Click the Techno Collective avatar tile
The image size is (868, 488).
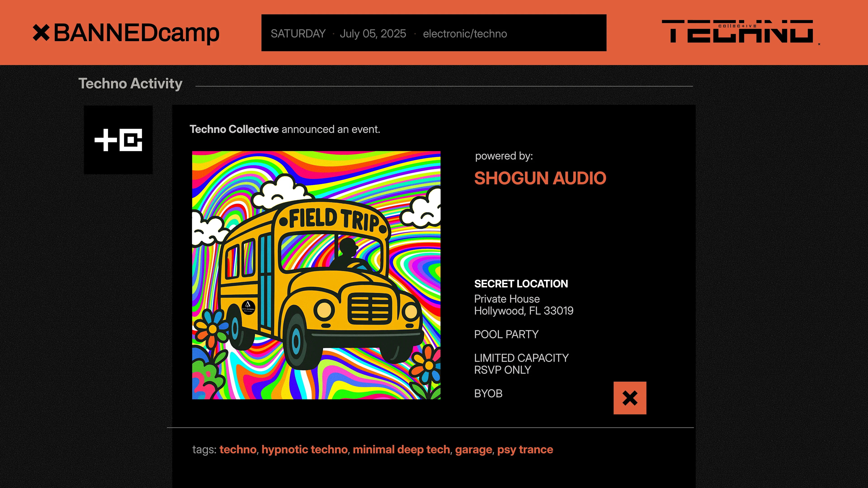pyautogui.click(x=118, y=140)
